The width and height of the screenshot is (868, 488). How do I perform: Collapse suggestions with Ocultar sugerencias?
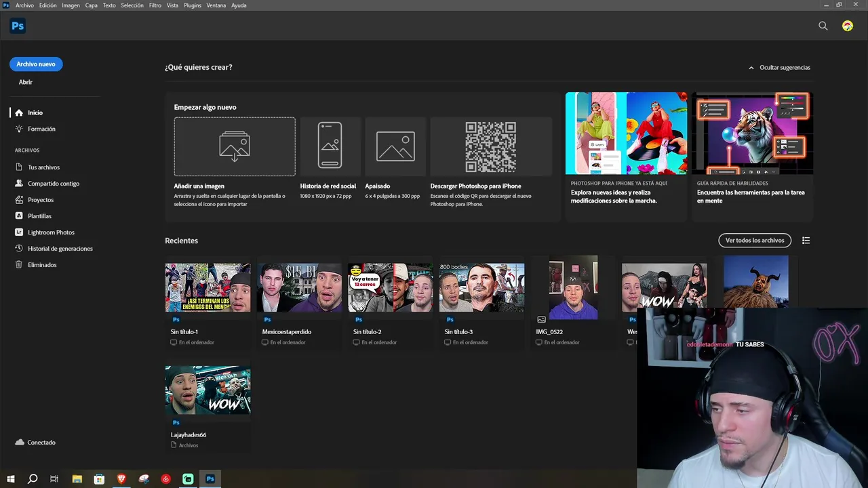coord(779,68)
